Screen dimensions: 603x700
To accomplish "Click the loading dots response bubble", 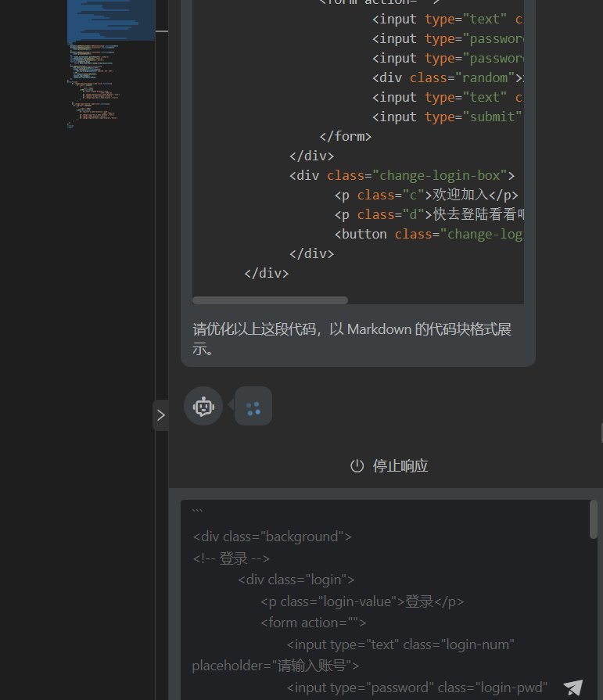I will tap(253, 406).
